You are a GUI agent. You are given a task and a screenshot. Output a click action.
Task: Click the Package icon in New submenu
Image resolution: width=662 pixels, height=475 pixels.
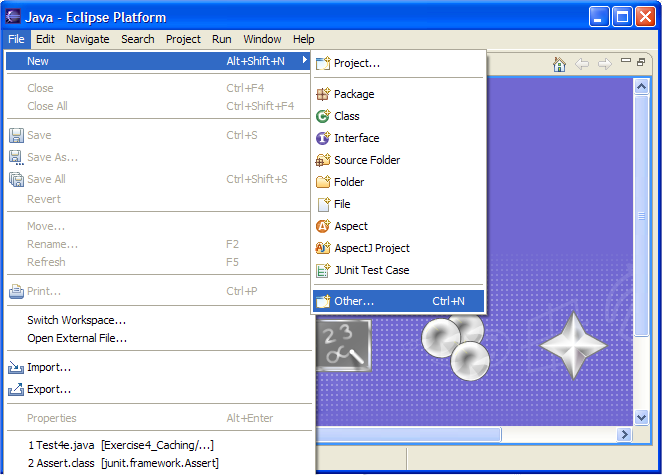(323, 94)
